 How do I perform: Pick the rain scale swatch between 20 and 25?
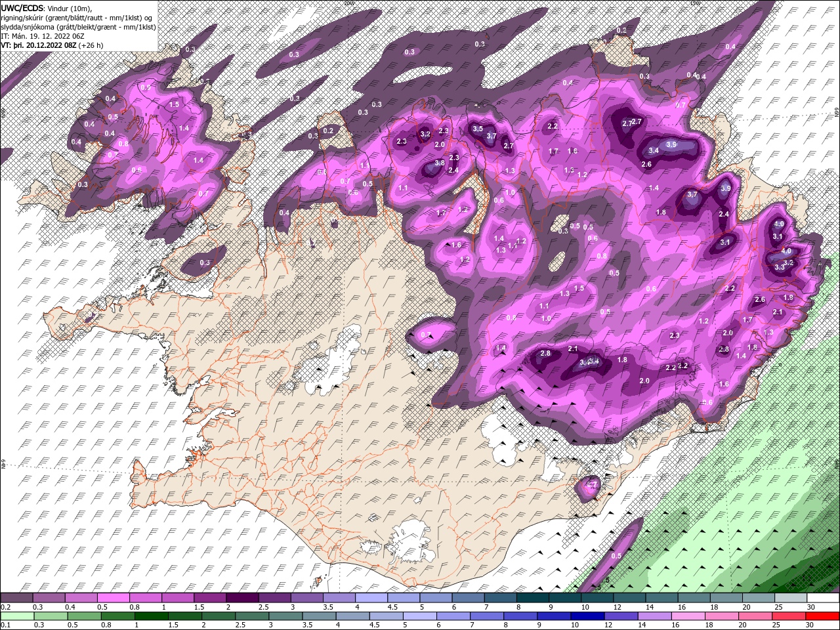point(756,616)
